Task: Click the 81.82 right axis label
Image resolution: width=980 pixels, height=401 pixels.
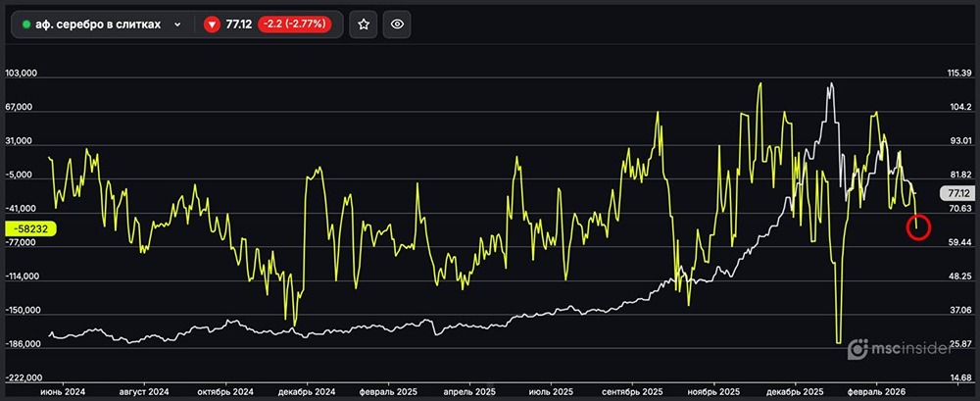Action: 960,175
